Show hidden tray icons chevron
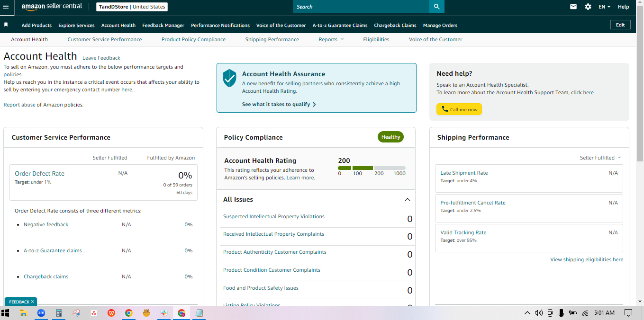The width and height of the screenshot is (644, 320). [527, 313]
